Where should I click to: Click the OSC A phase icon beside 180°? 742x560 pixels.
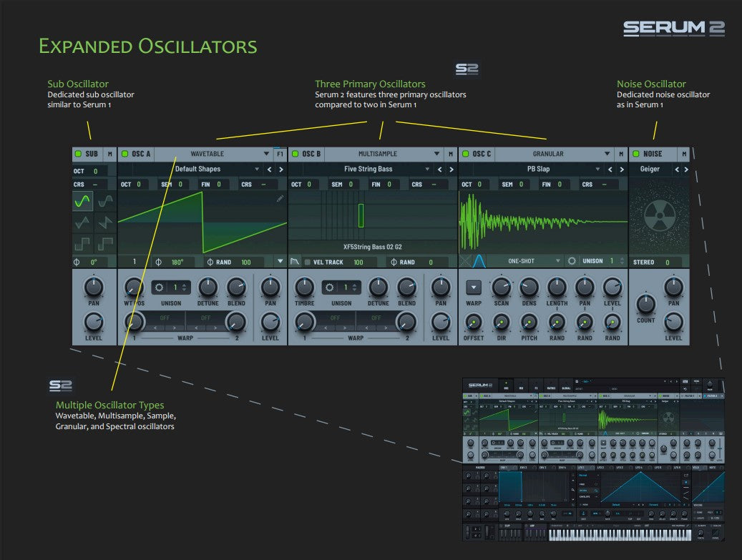(x=159, y=262)
